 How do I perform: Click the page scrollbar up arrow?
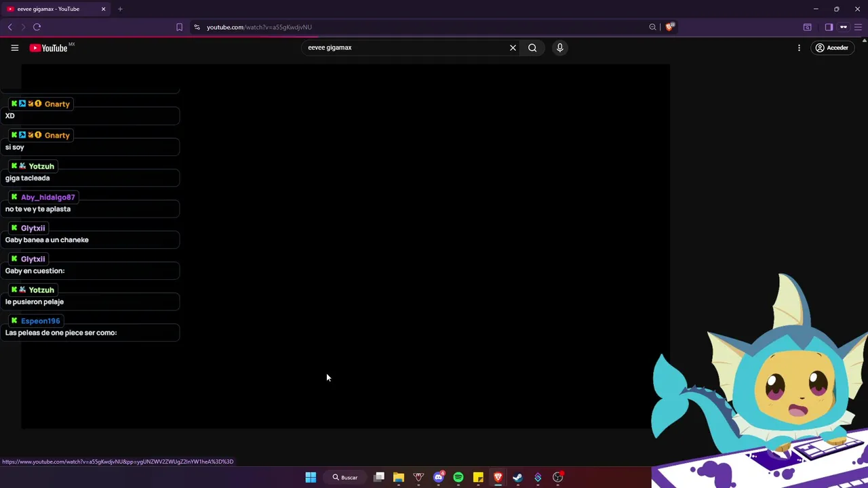pyautogui.click(x=864, y=41)
